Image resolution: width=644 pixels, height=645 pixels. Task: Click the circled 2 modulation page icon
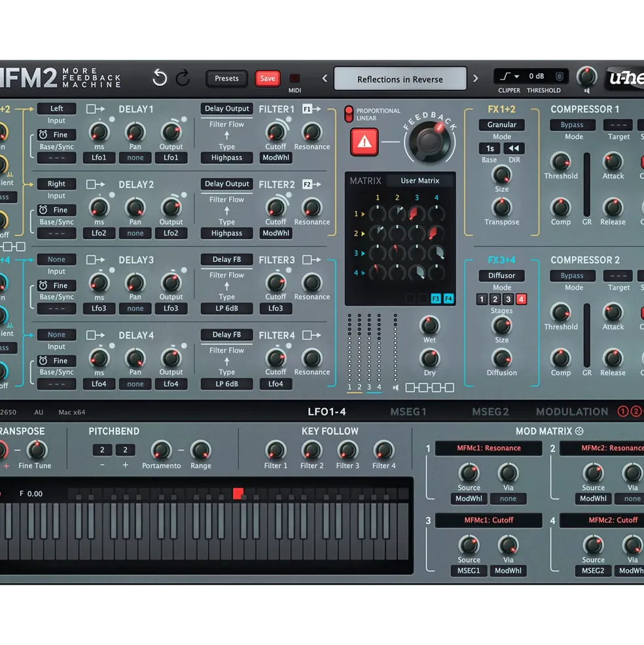pos(636,411)
